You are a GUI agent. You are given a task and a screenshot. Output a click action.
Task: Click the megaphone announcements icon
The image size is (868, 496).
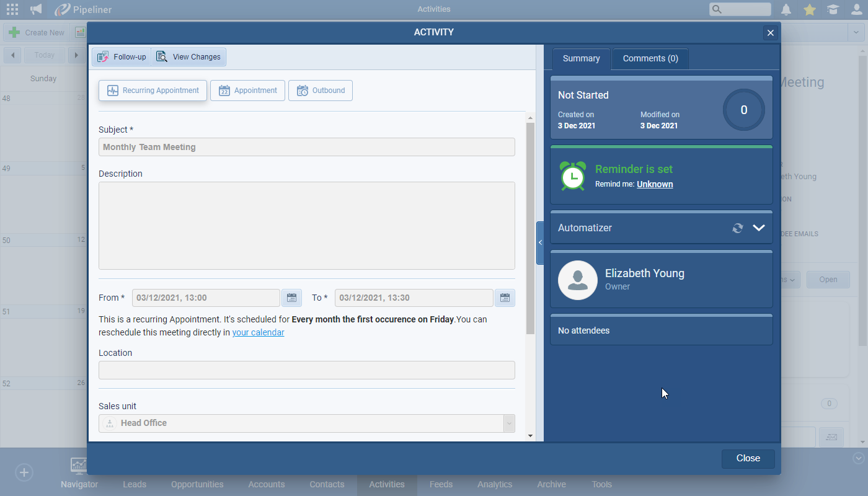click(35, 9)
